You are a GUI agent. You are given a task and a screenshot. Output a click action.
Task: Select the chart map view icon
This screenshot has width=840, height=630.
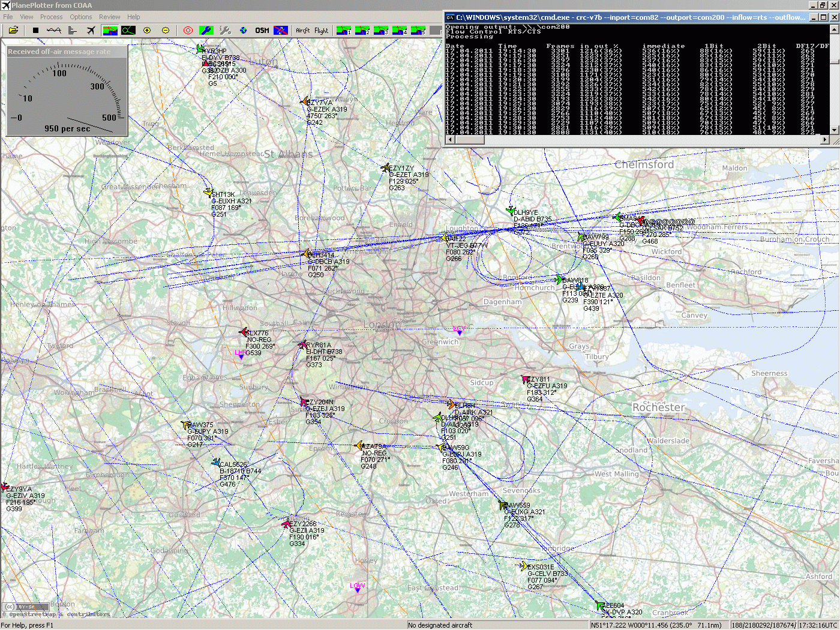pos(110,30)
